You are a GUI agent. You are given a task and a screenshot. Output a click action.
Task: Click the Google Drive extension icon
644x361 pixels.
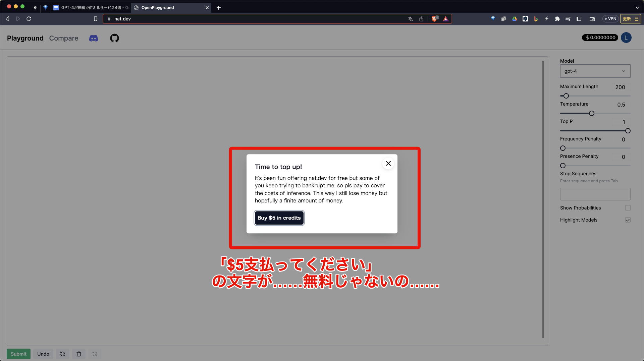(515, 19)
